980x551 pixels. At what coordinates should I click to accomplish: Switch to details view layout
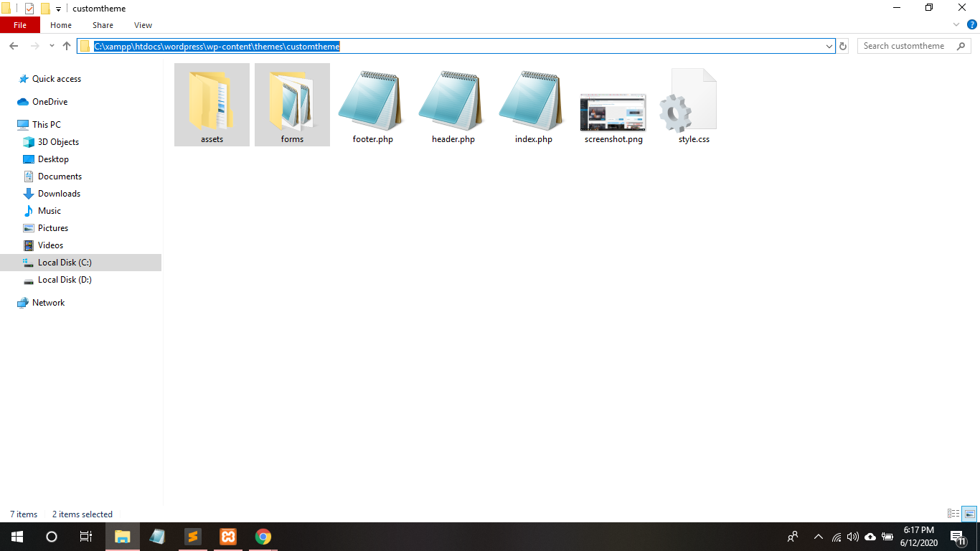(x=953, y=514)
